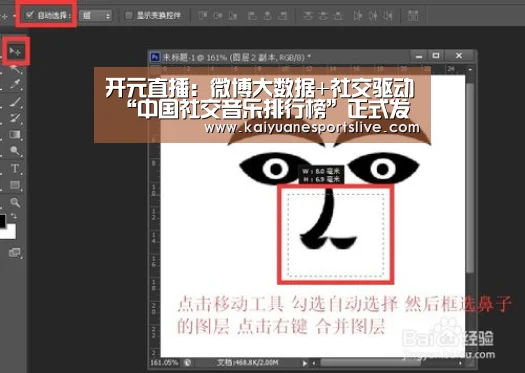This screenshot has height=373, width=525.
Task: Uncheck the 自动选择 auto-select checkbox
Action: tap(30, 15)
